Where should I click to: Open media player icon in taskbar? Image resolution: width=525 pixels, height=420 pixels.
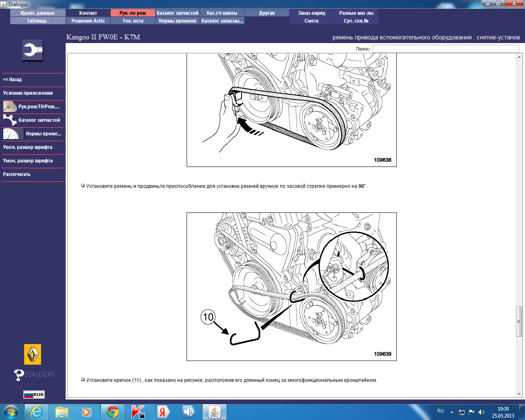(87, 412)
